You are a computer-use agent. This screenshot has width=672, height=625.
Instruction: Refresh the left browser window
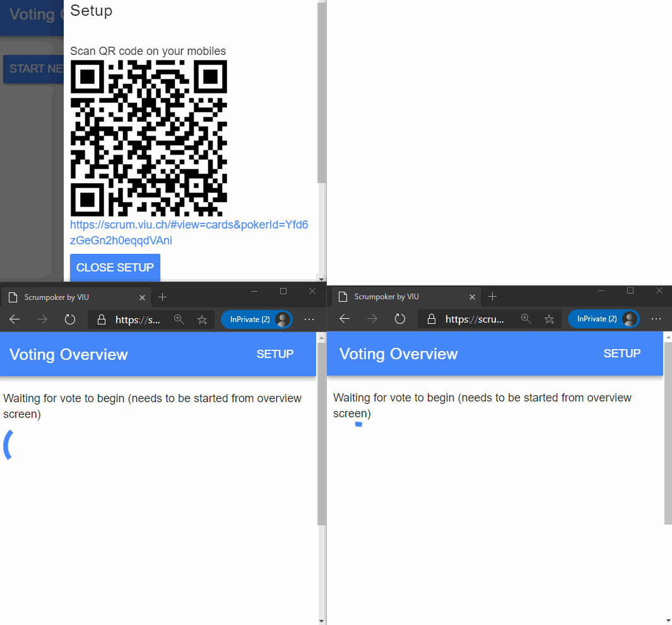click(70, 319)
